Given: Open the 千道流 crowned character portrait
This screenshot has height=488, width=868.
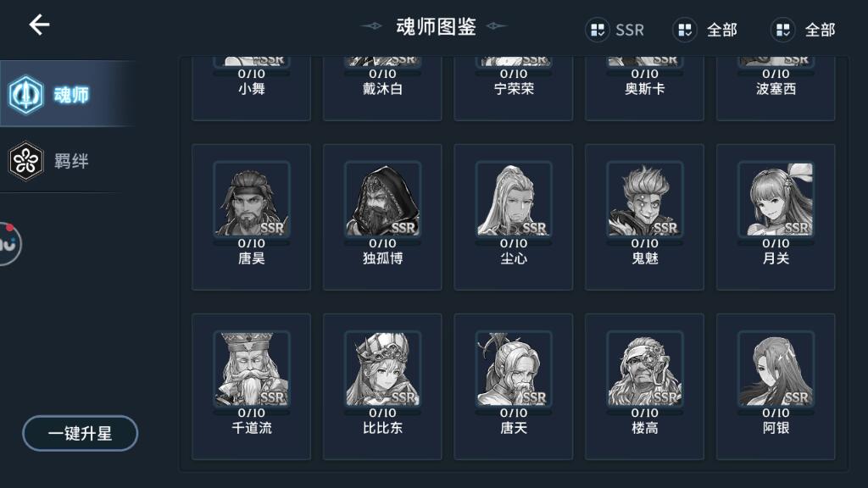Looking at the screenshot, I should point(251,369).
